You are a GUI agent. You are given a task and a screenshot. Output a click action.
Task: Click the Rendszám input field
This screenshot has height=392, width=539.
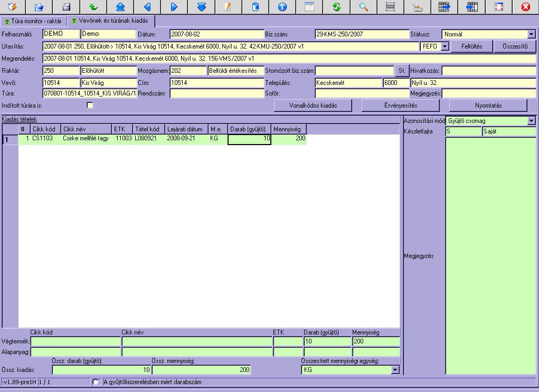216,93
